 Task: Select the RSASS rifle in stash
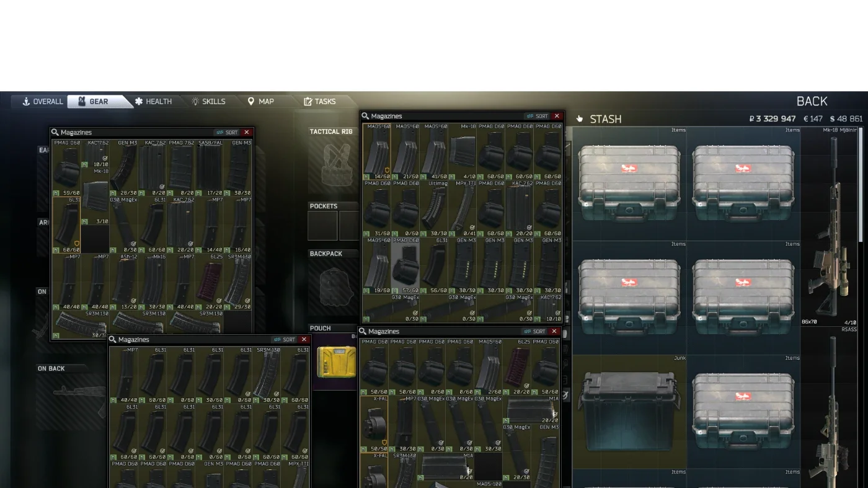click(830, 407)
